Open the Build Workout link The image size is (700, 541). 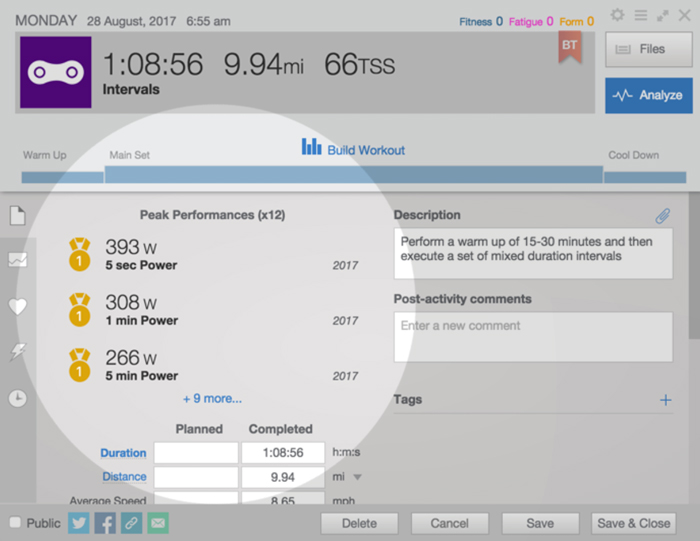366,150
